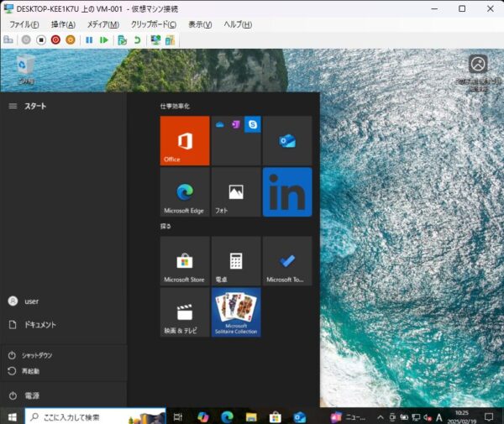The image size is (504, 424).
Task: Create a checkpoint from the toolbar
Action: pos(122,39)
